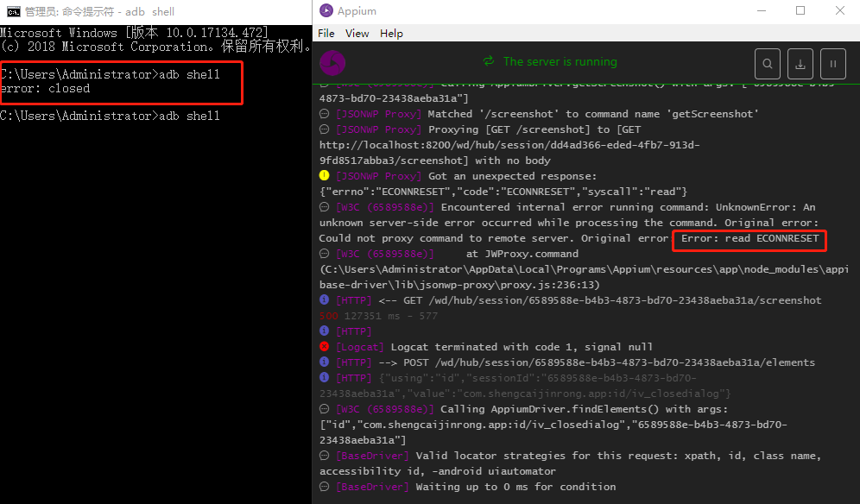The width and height of the screenshot is (860, 504).
Task: Click the highlighted Error read ECONNRESET text
Action: click(x=749, y=241)
